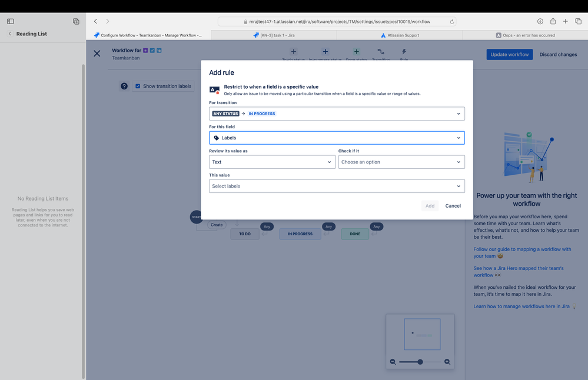Select the Transition tool in the toolbar
Image resolution: width=588 pixels, height=380 pixels.
pos(380,52)
